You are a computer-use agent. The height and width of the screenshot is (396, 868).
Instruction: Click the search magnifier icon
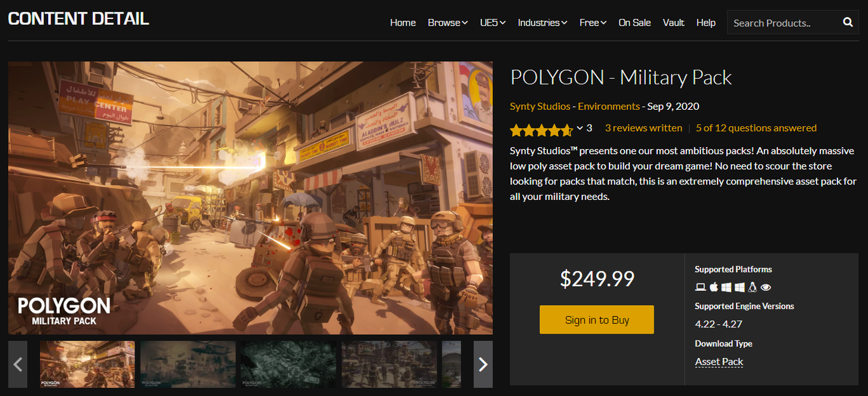(x=848, y=22)
